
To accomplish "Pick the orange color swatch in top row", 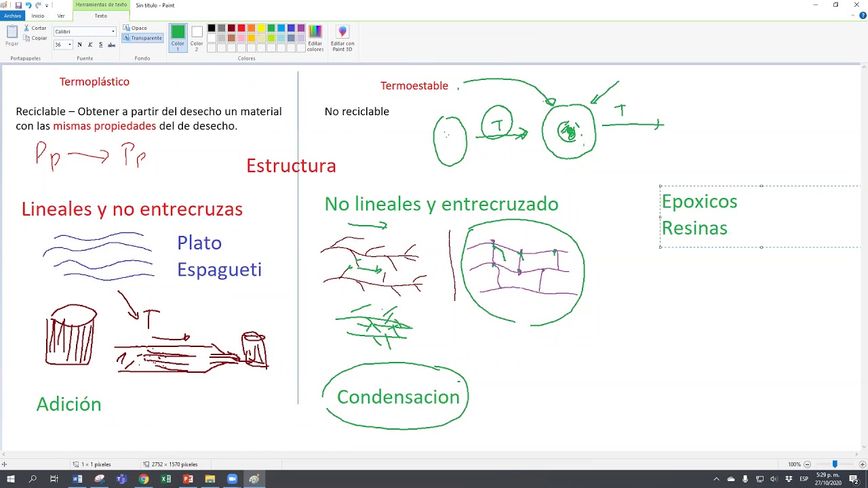I will pos(251,28).
